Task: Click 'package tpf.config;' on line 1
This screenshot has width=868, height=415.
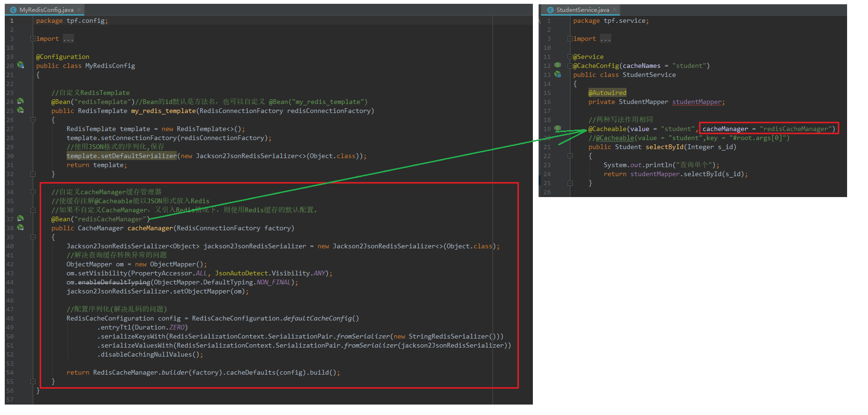Action: pyautogui.click(x=72, y=20)
